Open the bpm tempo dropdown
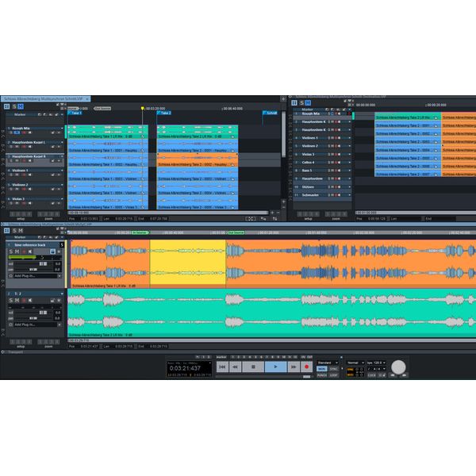This screenshot has width=476, height=476. tap(376, 363)
